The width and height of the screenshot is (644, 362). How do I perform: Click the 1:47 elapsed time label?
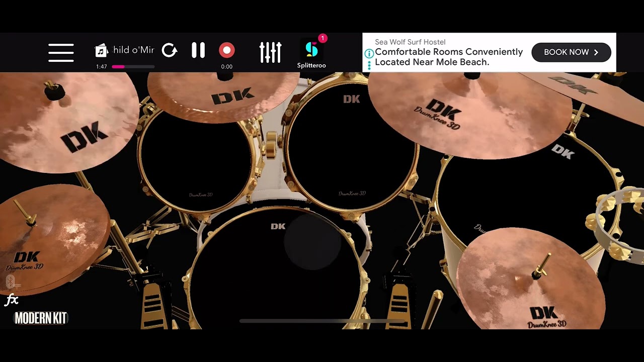click(x=101, y=66)
